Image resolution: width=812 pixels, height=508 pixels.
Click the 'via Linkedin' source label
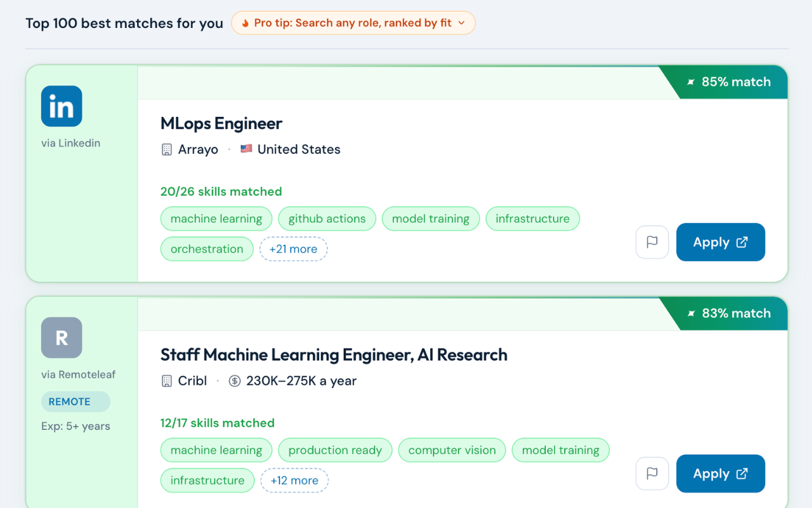[x=71, y=144]
